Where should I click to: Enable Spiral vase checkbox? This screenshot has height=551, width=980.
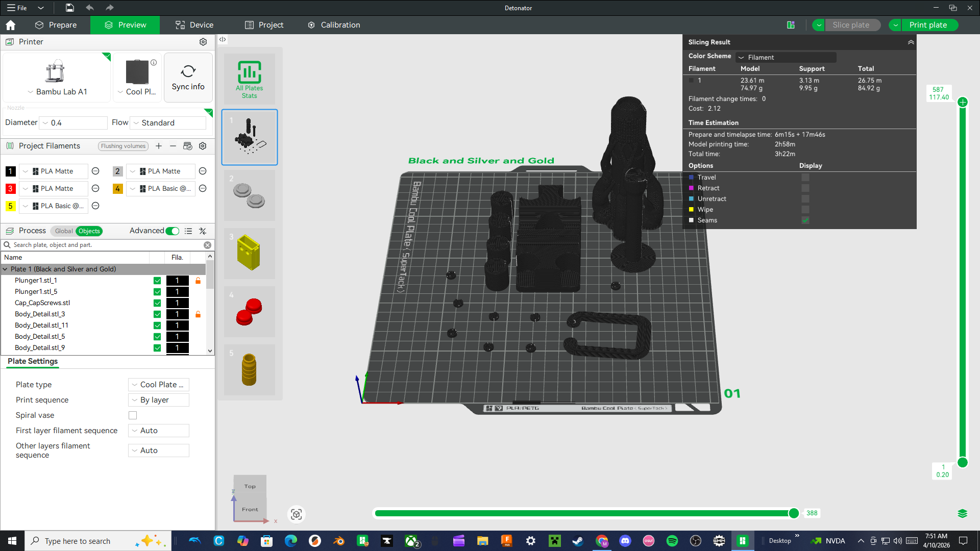(x=133, y=415)
